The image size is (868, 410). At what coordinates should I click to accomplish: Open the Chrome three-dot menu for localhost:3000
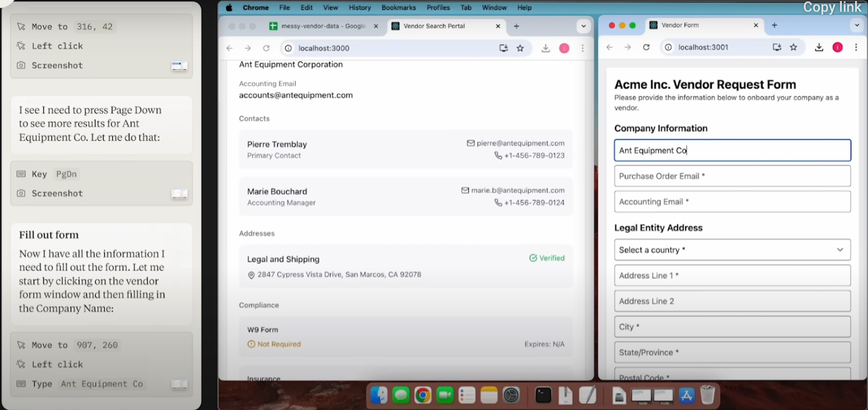click(583, 48)
